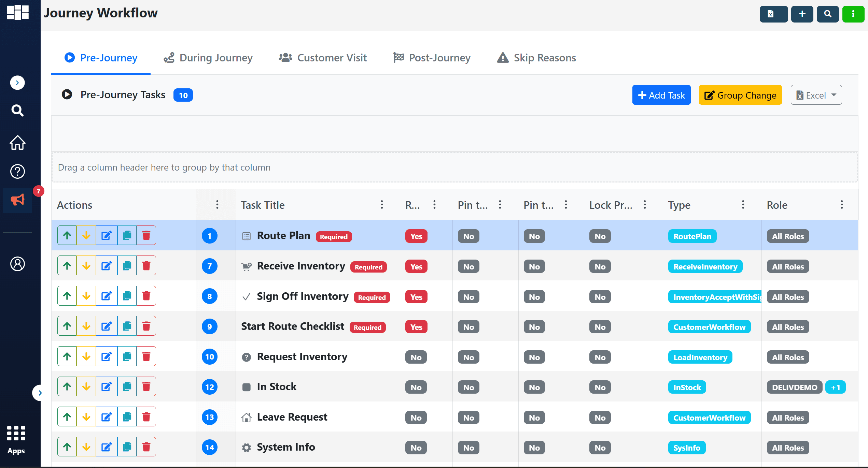The width and height of the screenshot is (868, 468).
Task: Click DELIVDEMO role badge
Action: pos(795,387)
